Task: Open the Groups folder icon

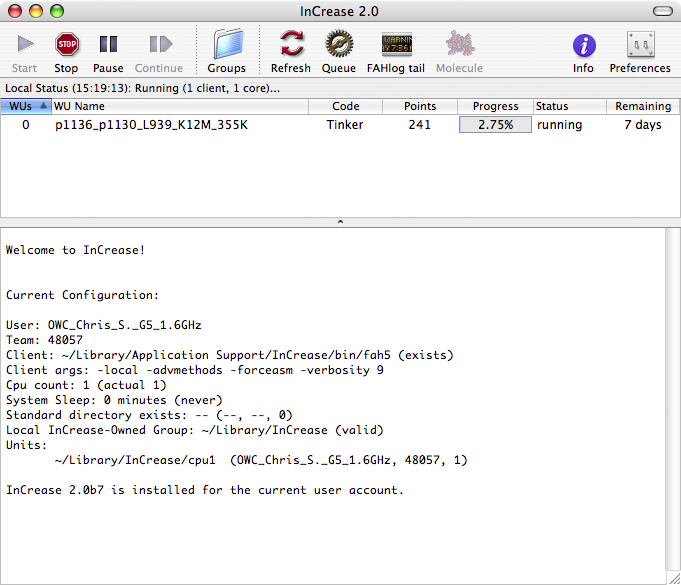Action: [x=227, y=45]
